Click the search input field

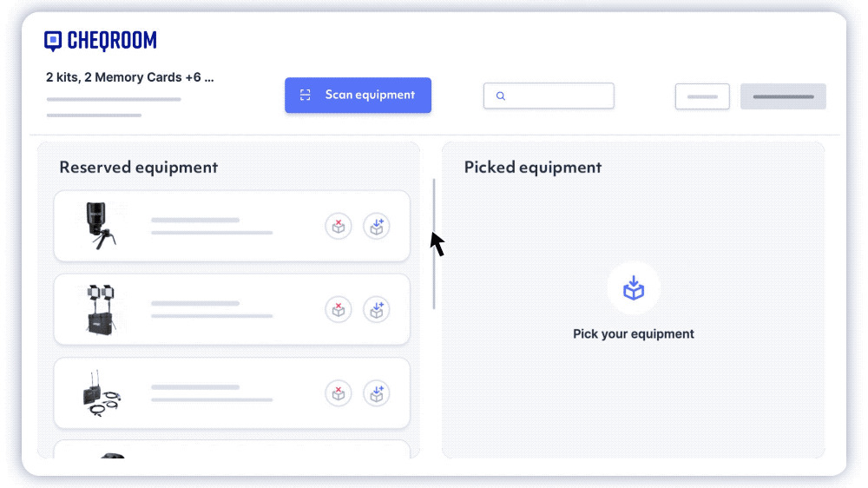[549, 96]
